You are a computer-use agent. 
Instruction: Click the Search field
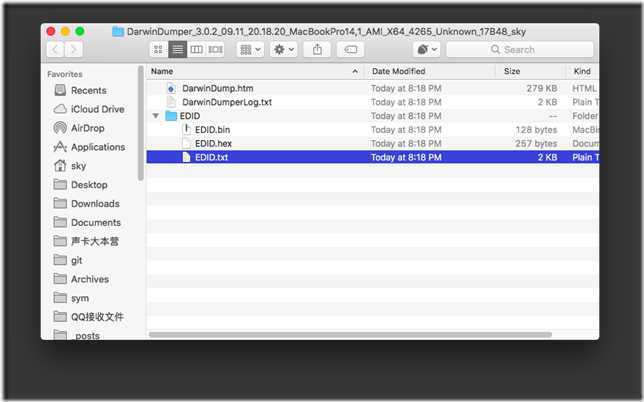point(520,50)
